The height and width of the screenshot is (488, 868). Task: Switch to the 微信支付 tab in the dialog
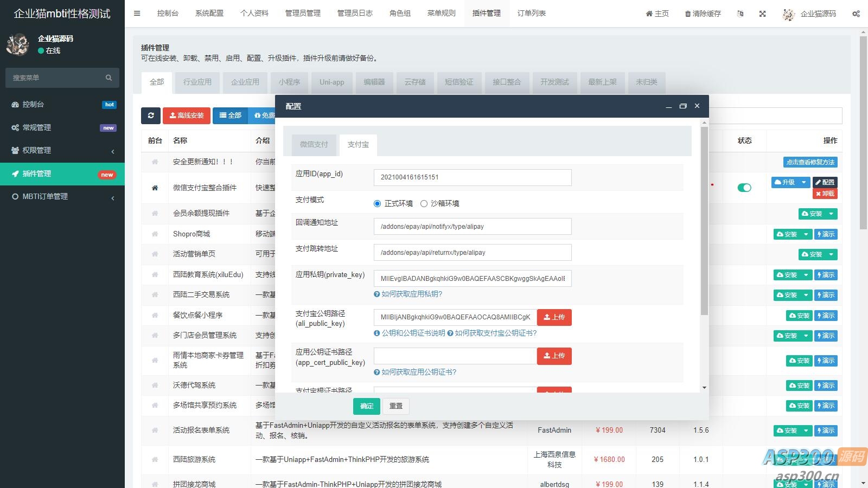coord(312,144)
